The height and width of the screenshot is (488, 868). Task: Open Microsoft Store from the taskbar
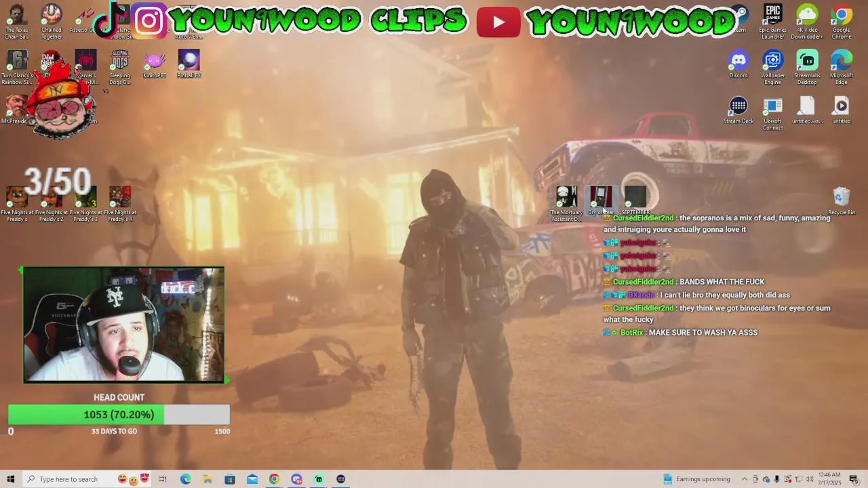pyautogui.click(x=230, y=479)
